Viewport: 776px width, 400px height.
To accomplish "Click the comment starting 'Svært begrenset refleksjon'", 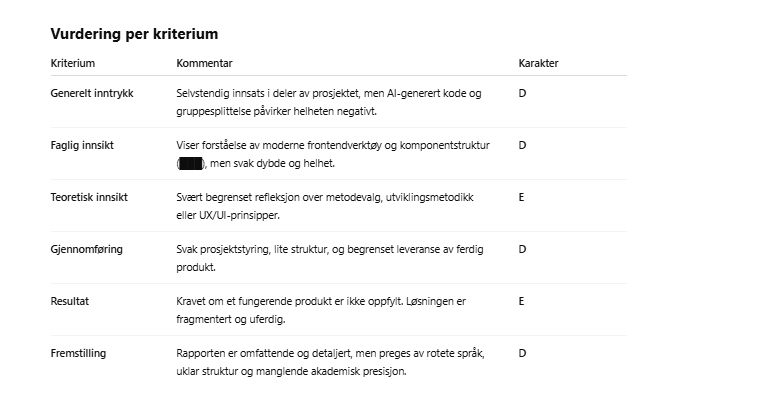I will pos(325,206).
